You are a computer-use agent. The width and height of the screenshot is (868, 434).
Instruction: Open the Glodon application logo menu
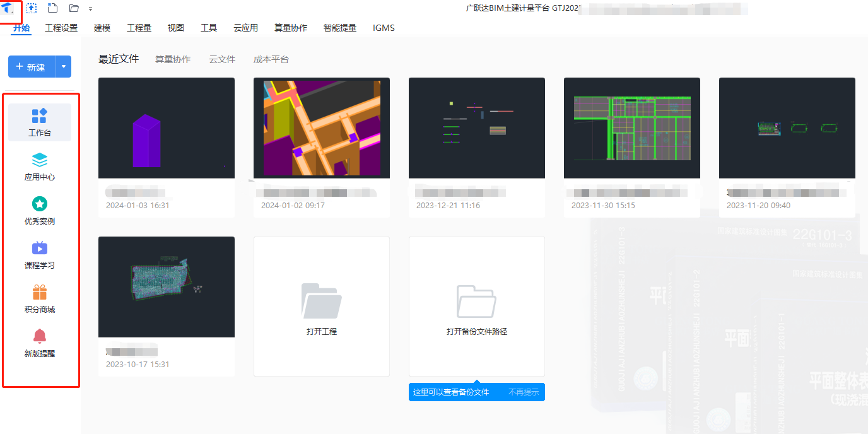coord(8,8)
